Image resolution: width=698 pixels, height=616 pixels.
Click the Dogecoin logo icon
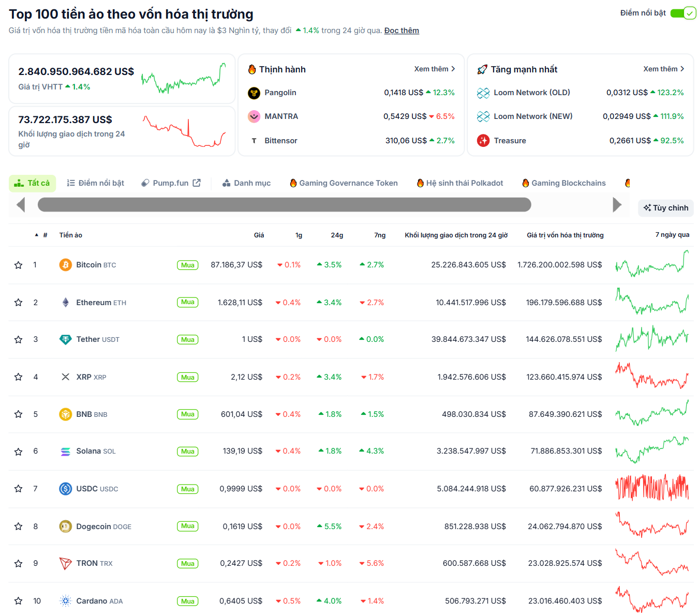[x=65, y=527]
